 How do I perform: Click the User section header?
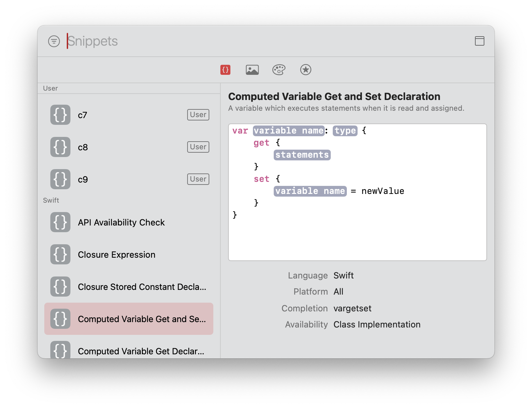50,88
